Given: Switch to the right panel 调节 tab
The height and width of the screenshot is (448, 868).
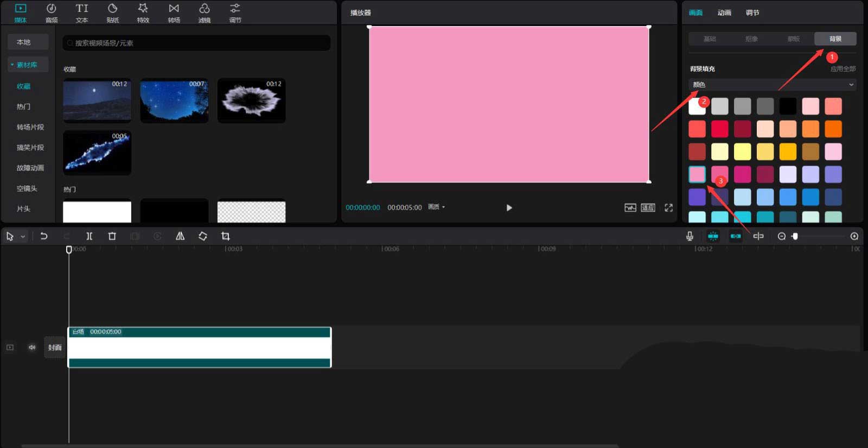Looking at the screenshot, I should (x=752, y=12).
